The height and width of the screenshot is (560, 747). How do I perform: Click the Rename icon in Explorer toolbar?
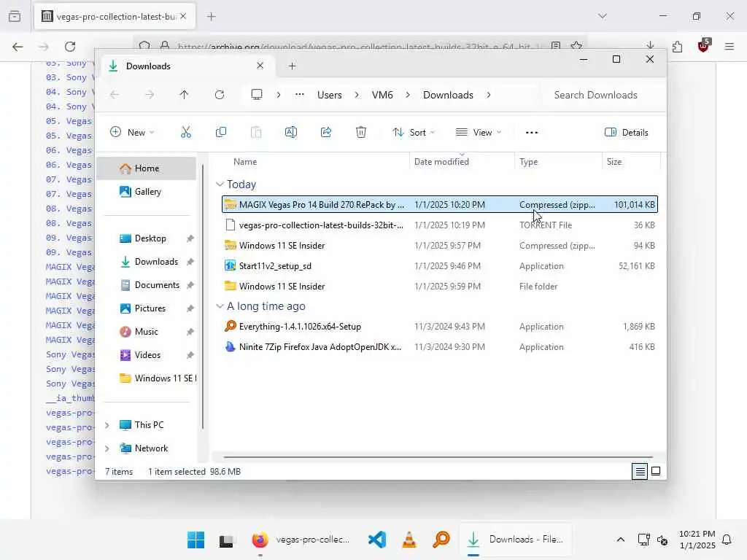(291, 133)
